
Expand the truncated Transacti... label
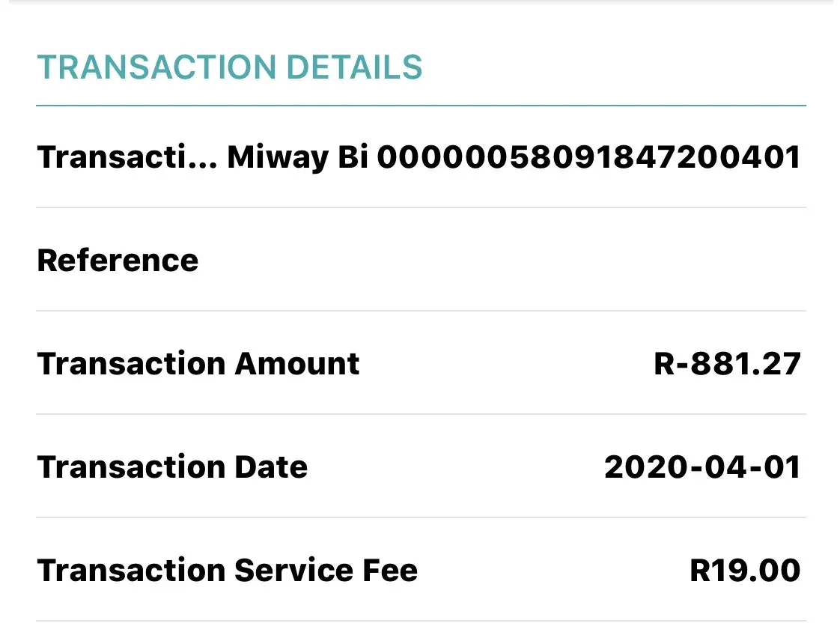point(127,158)
